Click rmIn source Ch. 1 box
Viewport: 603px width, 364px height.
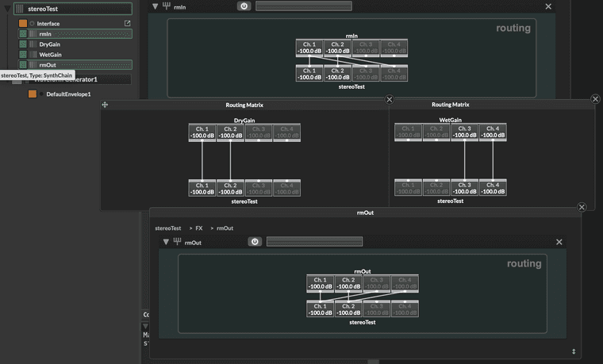click(x=309, y=48)
